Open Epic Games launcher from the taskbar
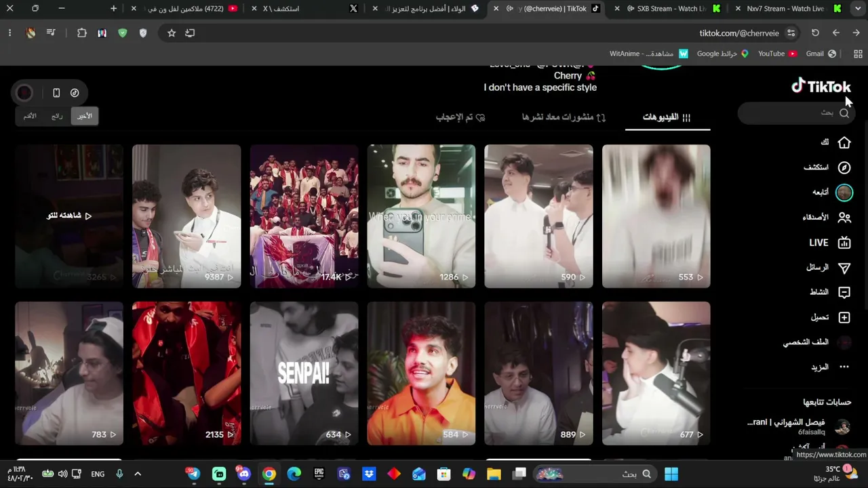 tap(319, 474)
